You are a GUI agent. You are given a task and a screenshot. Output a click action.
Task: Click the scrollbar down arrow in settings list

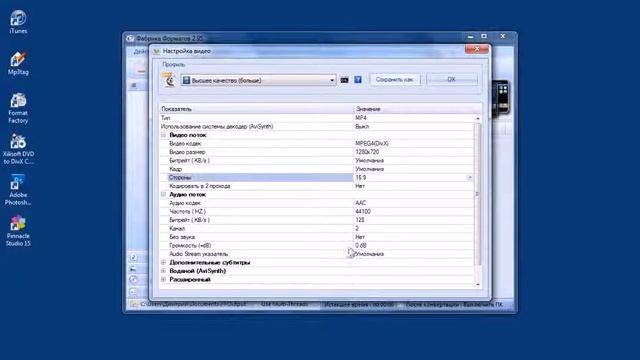(x=478, y=285)
